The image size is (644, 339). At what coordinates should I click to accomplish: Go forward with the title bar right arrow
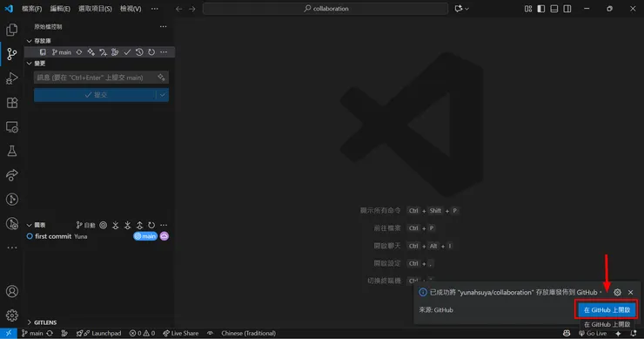click(x=192, y=9)
